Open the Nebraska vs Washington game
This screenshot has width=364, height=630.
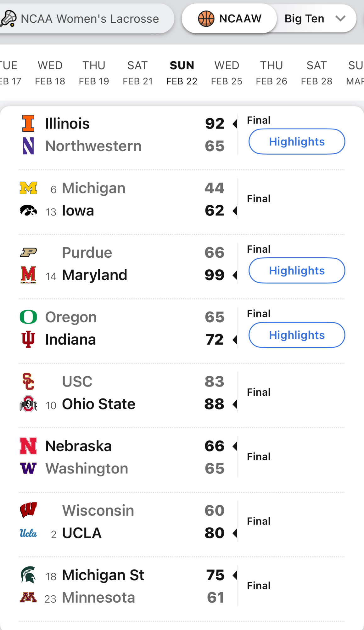(x=126, y=457)
